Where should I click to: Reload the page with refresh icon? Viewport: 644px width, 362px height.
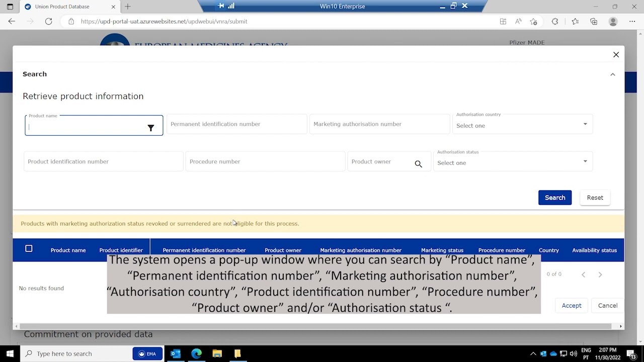(x=48, y=21)
